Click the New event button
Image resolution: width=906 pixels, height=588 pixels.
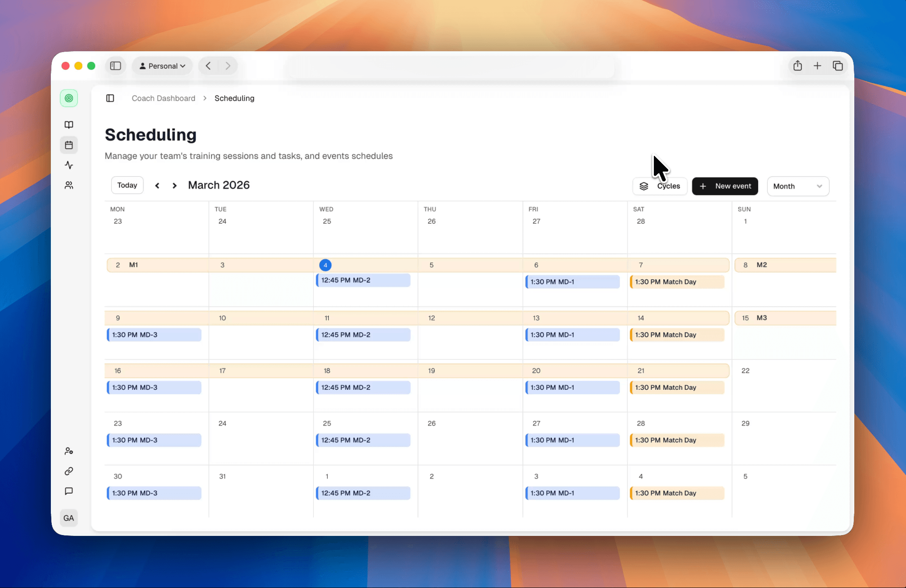(x=725, y=186)
